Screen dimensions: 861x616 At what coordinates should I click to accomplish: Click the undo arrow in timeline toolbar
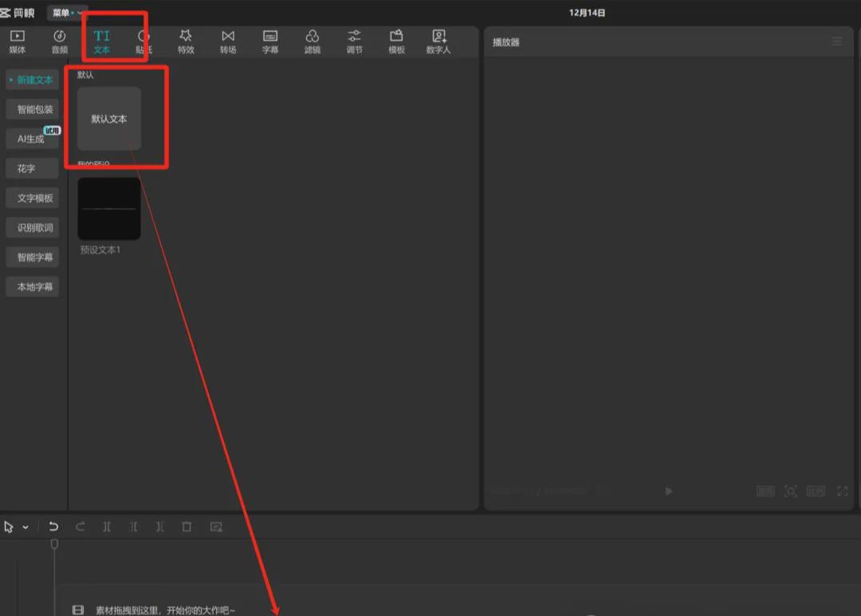click(x=53, y=527)
